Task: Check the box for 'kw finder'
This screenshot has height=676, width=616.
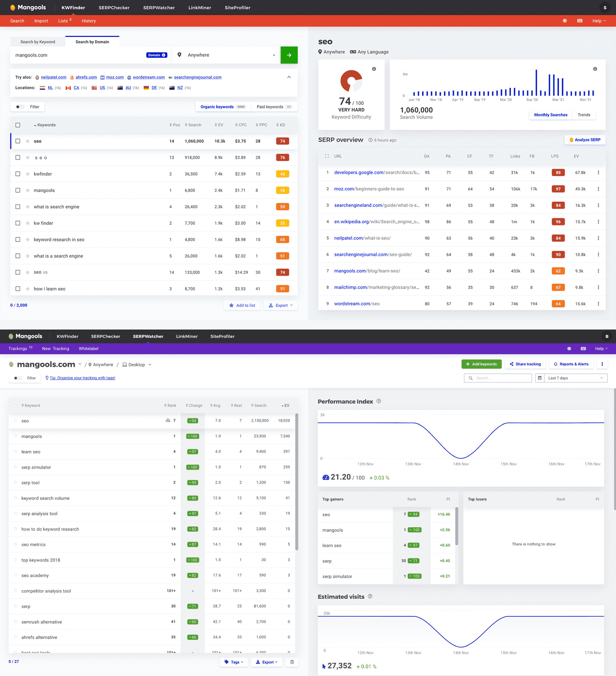Action: (18, 223)
